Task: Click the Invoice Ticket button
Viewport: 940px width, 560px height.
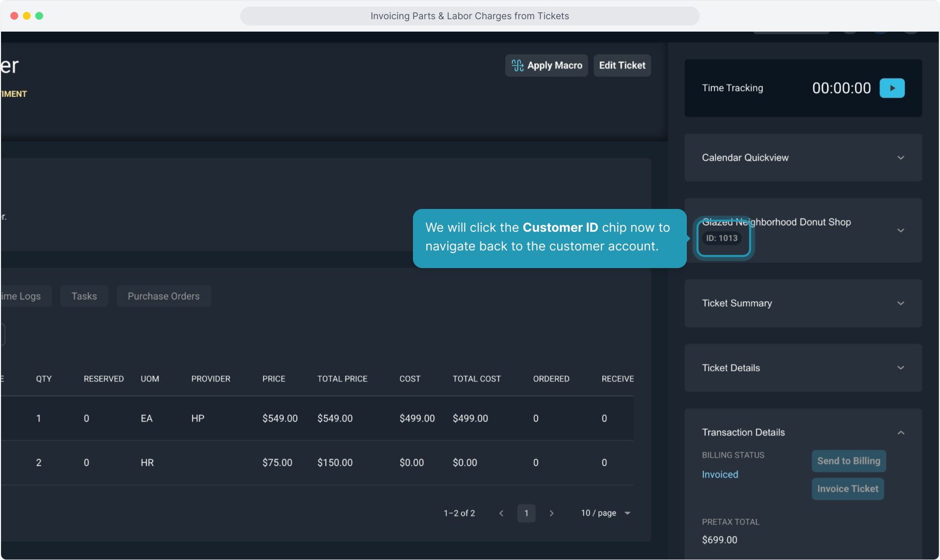Action: tap(848, 489)
